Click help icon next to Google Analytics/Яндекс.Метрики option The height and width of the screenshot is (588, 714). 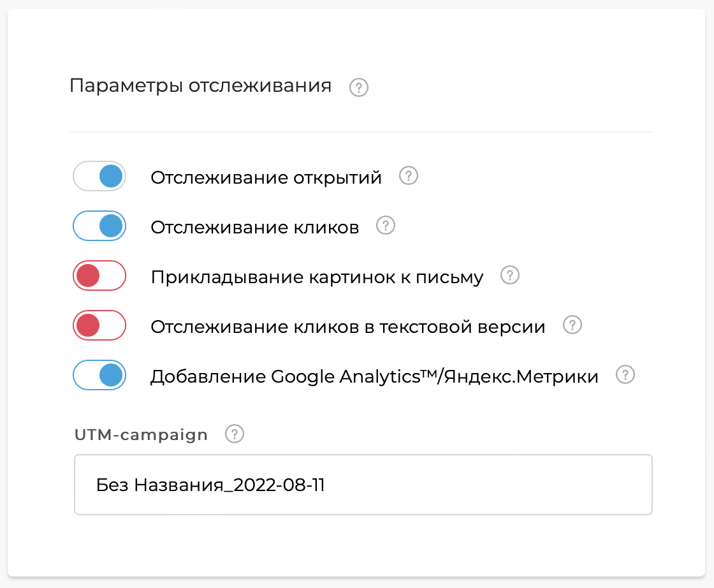point(625,375)
